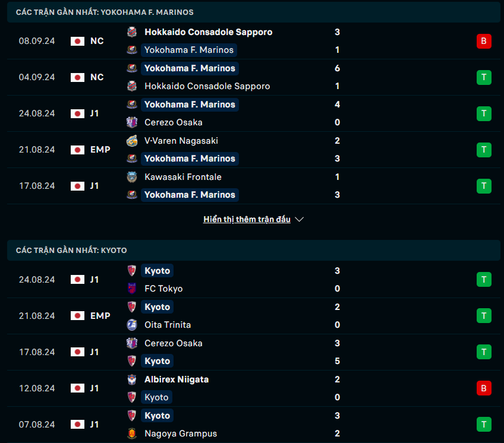Click green T badge for Kyoto vs Nagoya Grampus

tap(484, 425)
